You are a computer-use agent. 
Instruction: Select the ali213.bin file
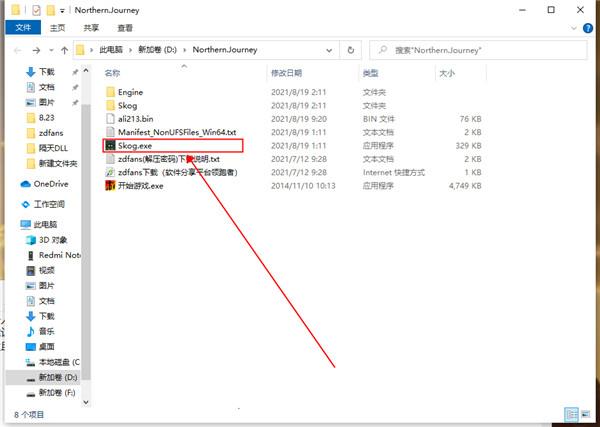coord(135,119)
